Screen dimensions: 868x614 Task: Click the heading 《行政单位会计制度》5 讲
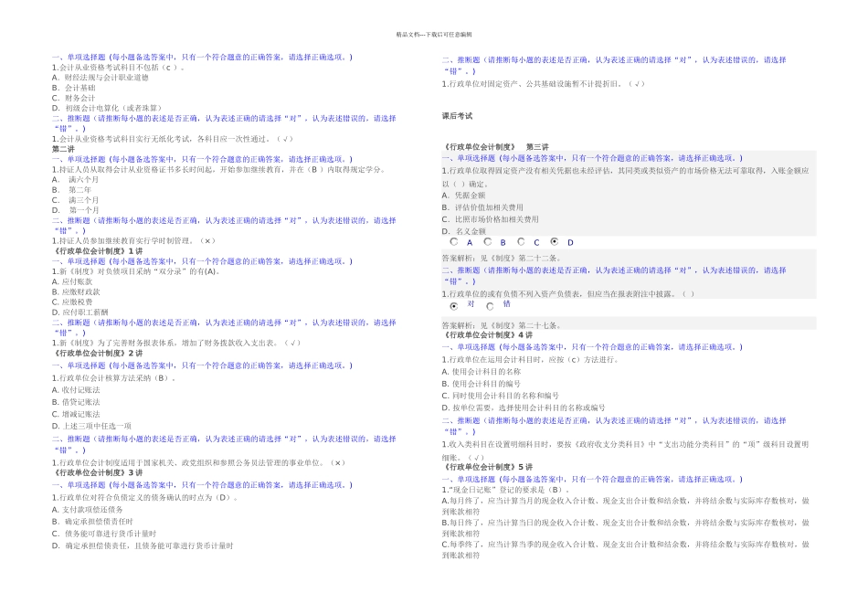click(x=487, y=467)
